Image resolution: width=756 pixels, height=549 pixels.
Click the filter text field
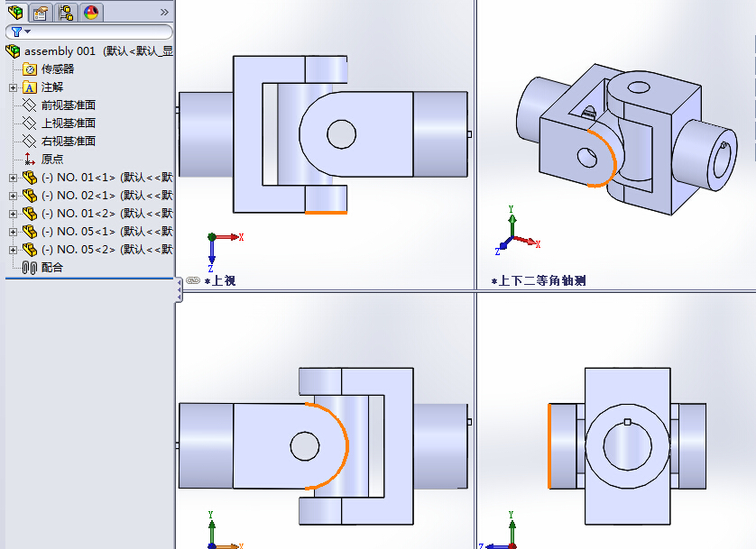click(88, 32)
